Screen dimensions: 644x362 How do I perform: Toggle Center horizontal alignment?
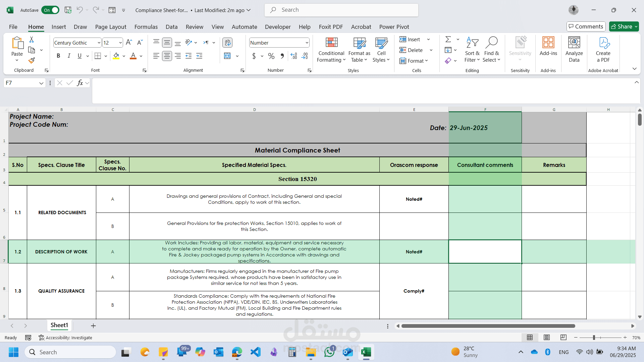coord(167,56)
